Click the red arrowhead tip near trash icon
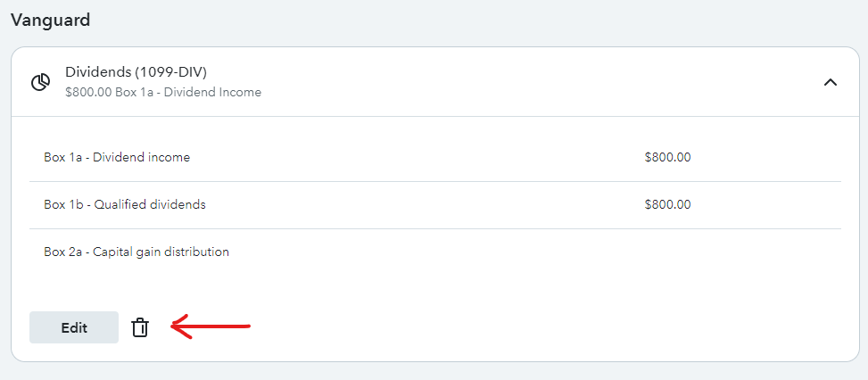The height and width of the screenshot is (380, 868). [x=173, y=326]
